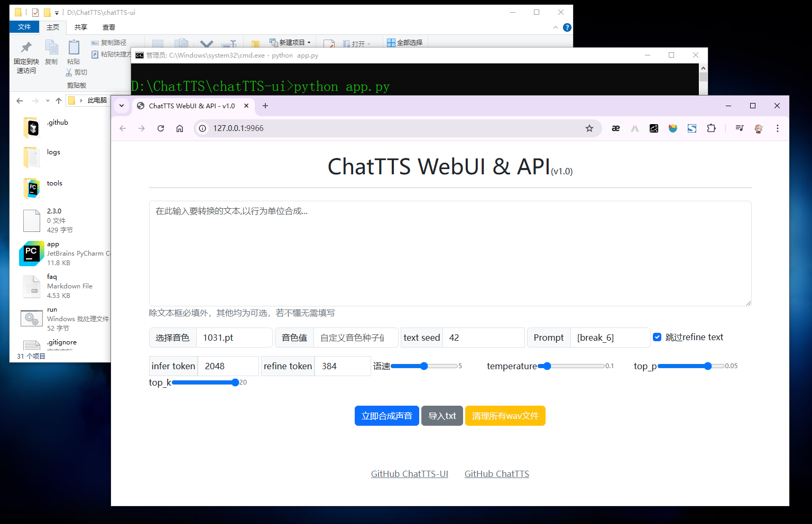Open the media control music-list icon

click(x=740, y=128)
